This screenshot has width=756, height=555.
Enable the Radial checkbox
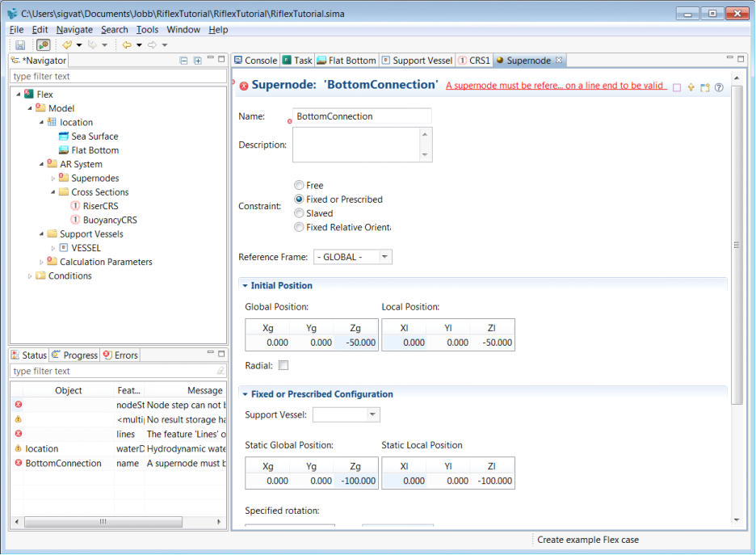(x=283, y=366)
